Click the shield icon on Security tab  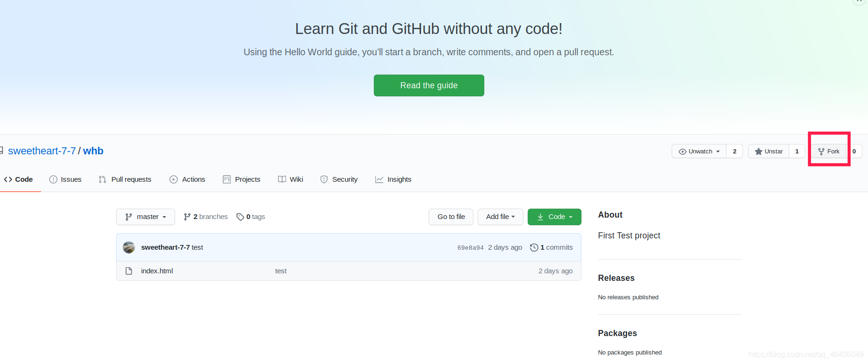[x=324, y=179]
